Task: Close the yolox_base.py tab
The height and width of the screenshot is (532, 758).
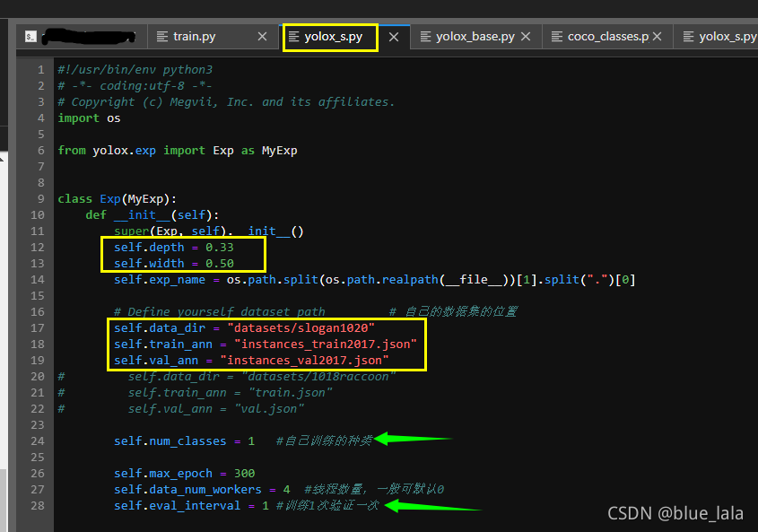Action: click(x=526, y=37)
